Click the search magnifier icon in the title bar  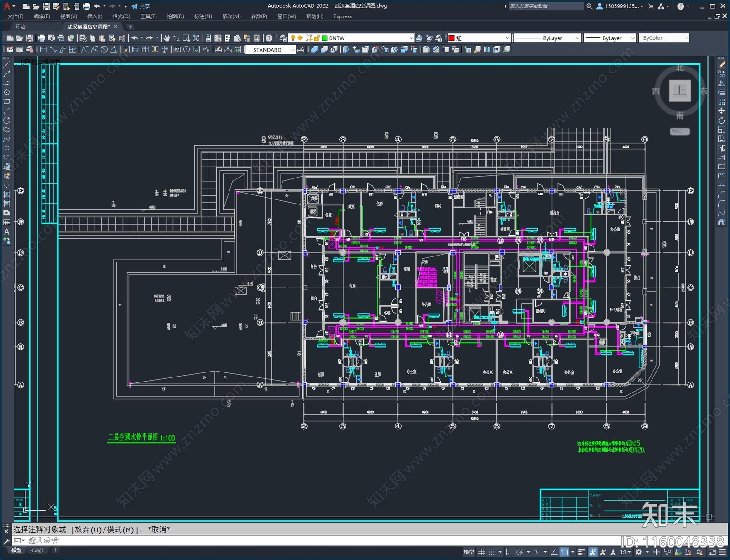589,6
